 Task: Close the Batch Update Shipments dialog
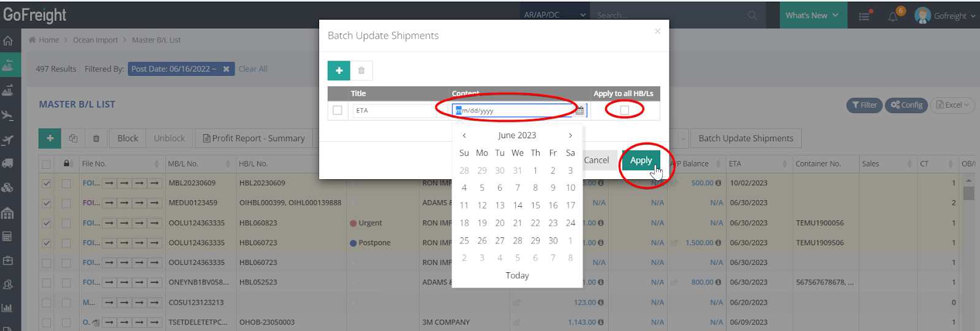click(657, 31)
